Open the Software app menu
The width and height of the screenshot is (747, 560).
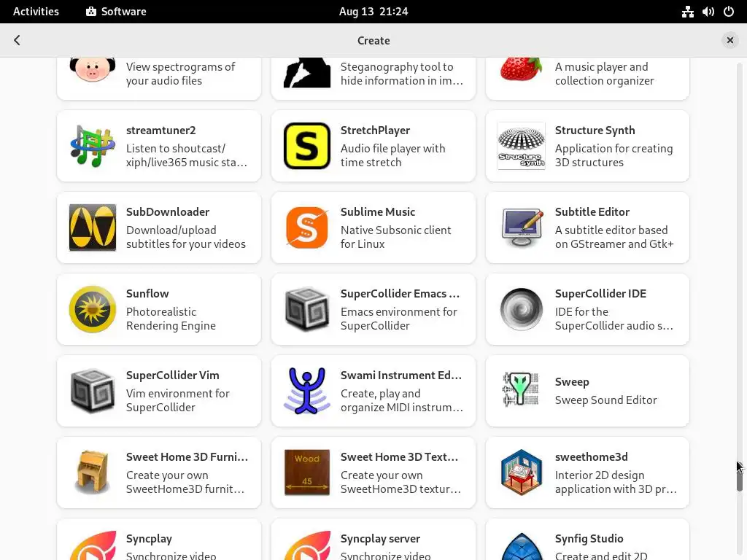tap(116, 12)
